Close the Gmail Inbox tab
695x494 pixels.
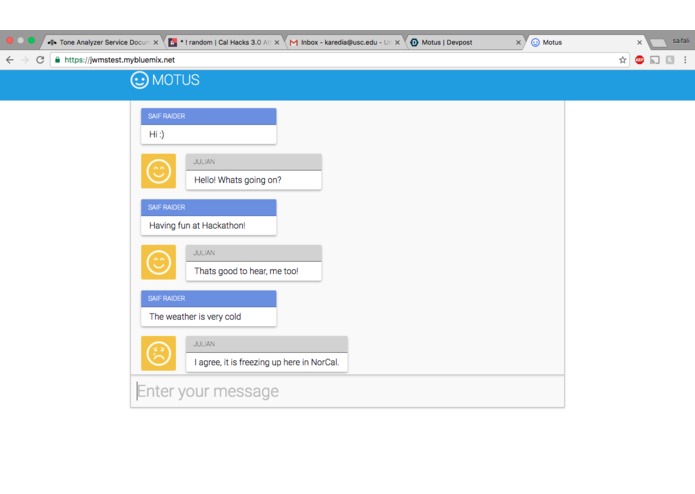pyautogui.click(x=397, y=43)
